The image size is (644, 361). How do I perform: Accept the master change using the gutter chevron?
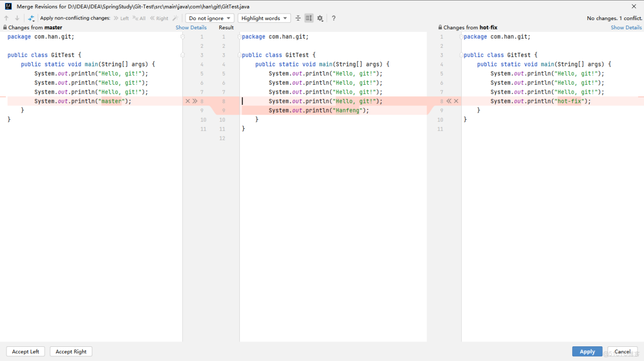tap(195, 101)
